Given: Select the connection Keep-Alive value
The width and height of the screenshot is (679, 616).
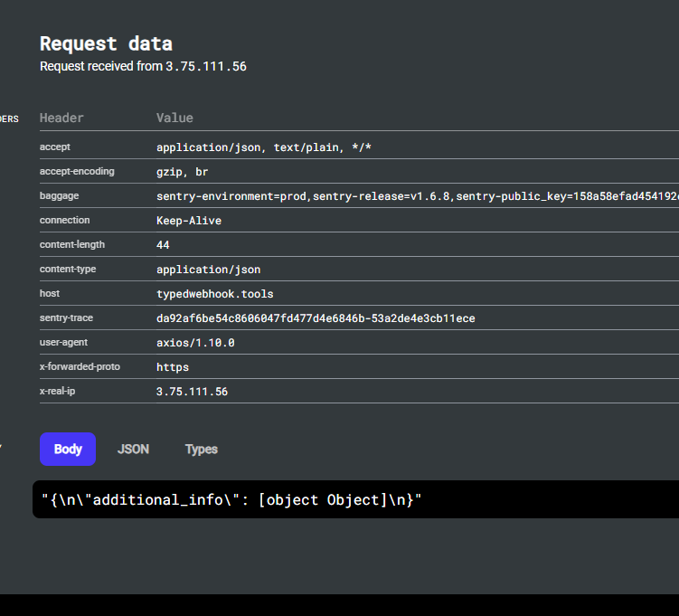Looking at the screenshot, I should pos(189,220).
